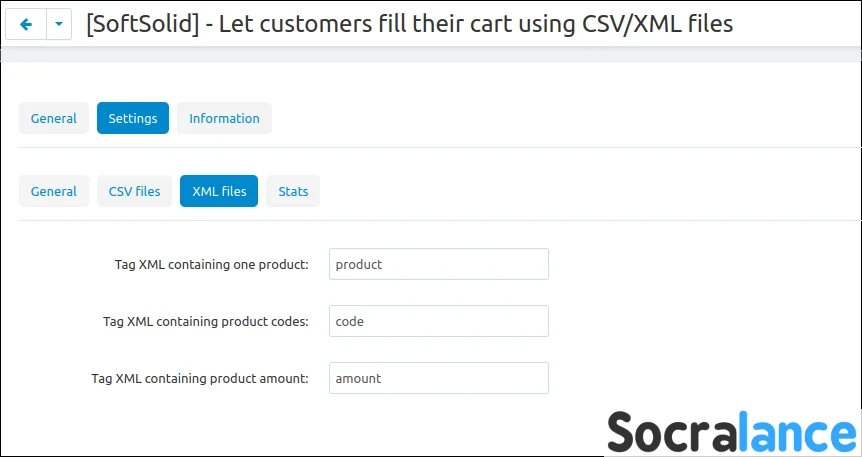The image size is (862, 457).
Task: Switch to the top-level General tab
Action: tap(54, 118)
